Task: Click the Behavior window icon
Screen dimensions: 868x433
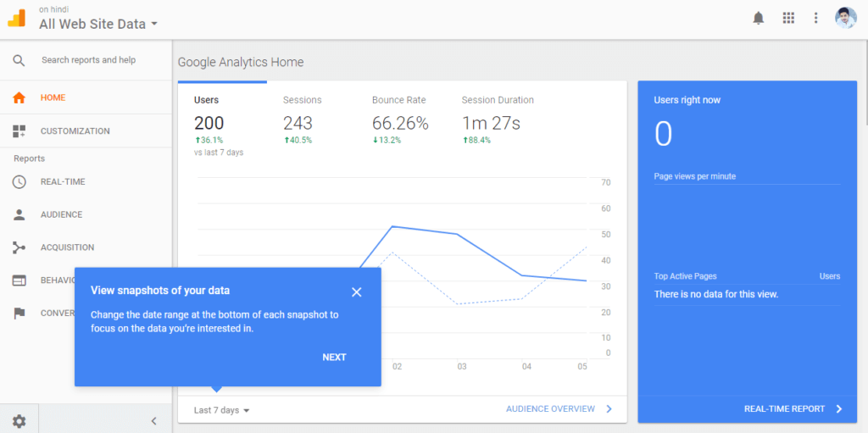Action: pyautogui.click(x=19, y=280)
